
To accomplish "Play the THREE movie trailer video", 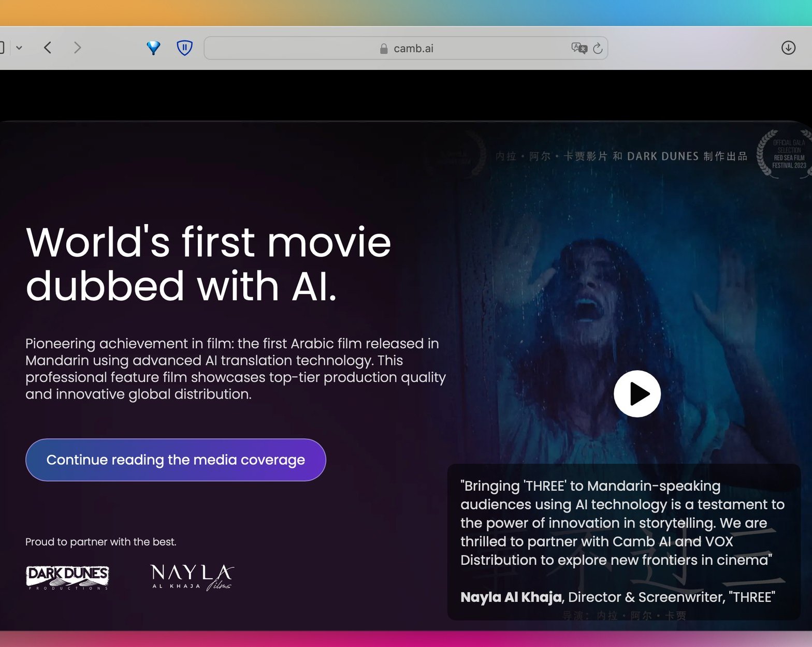I will coord(637,393).
